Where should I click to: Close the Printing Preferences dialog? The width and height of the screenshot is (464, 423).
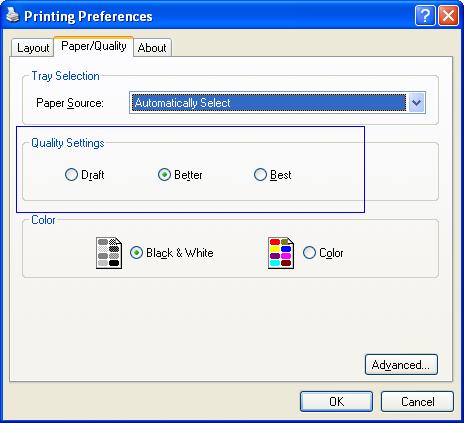click(448, 16)
